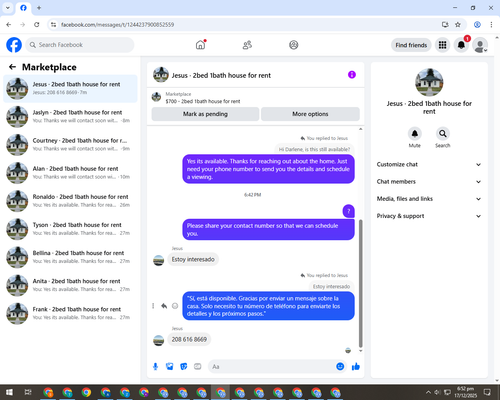Open the emoji picker in the message box

pyautogui.click(x=340, y=366)
